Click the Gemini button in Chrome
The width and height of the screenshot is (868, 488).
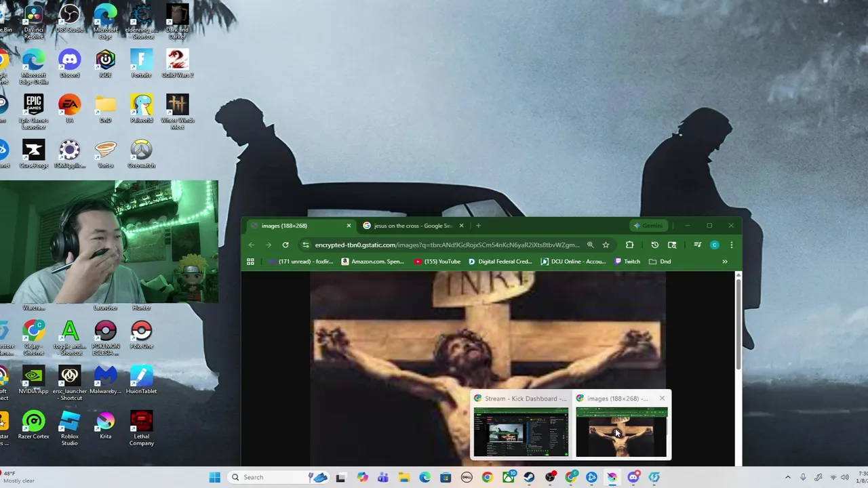point(648,226)
